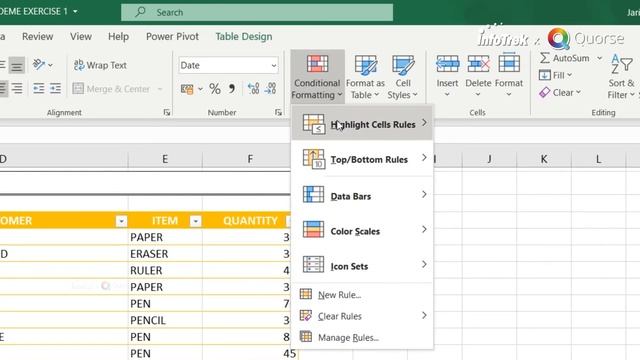The height and width of the screenshot is (360, 640).
Task: Open Alignment settings dialog launcher
Action: click(x=167, y=112)
